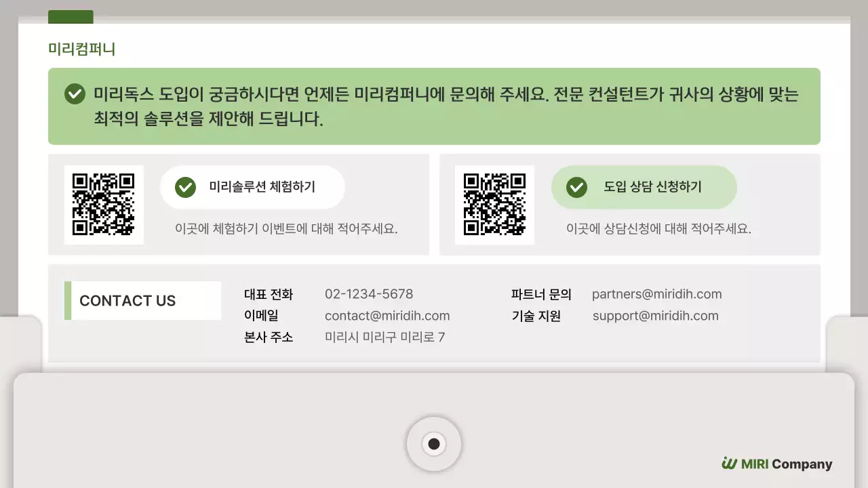The width and height of the screenshot is (868, 488).
Task: Select the CONTACT US label
Action: pos(127,300)
